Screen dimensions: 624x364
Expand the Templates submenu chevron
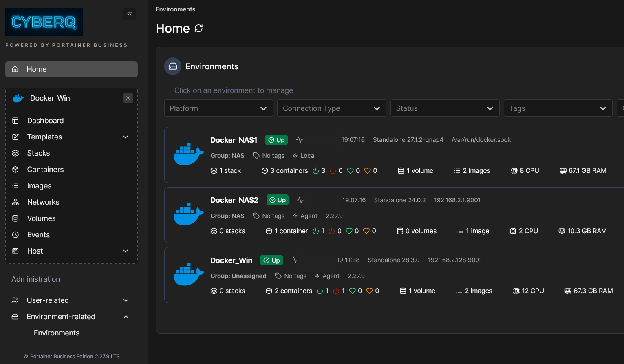click(126, 137)
